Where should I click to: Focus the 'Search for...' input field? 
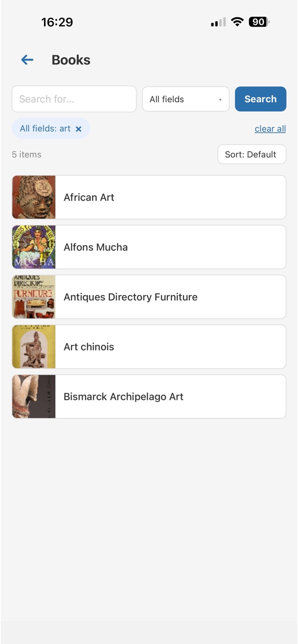(74, 99)
